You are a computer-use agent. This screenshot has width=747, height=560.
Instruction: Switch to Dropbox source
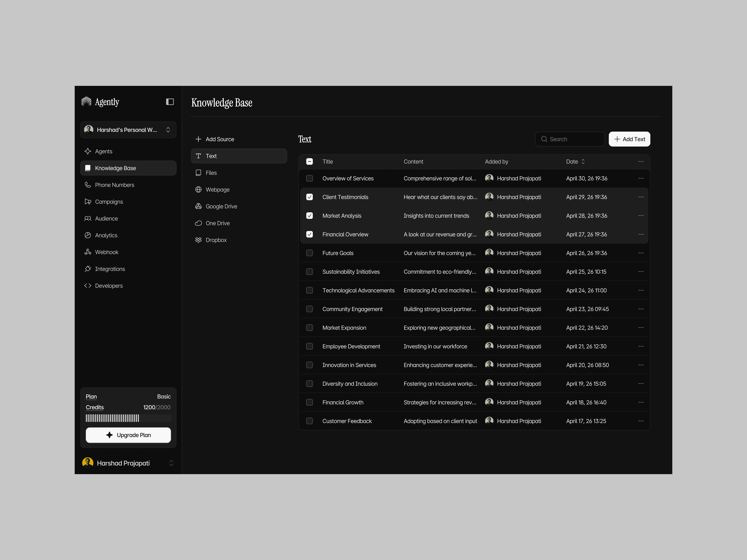239,240
